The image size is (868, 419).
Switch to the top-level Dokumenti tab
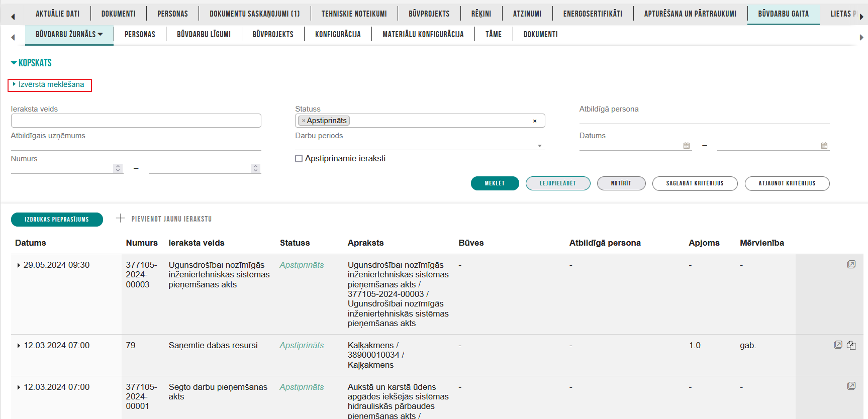[119, 14]
